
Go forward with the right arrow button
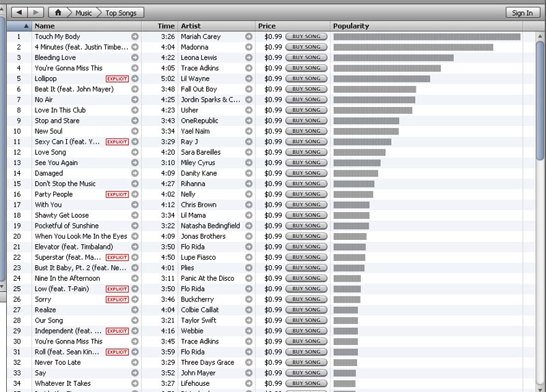click(35, 12)
